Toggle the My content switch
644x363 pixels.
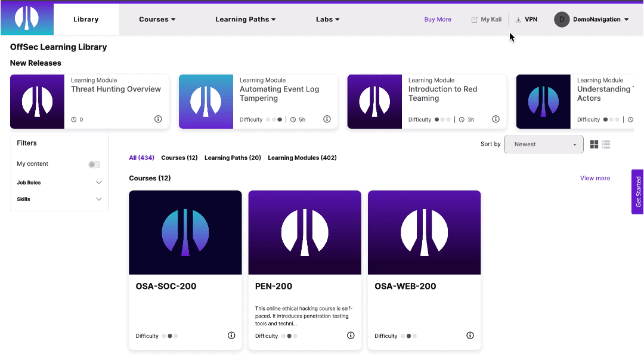tap(94, 164)
